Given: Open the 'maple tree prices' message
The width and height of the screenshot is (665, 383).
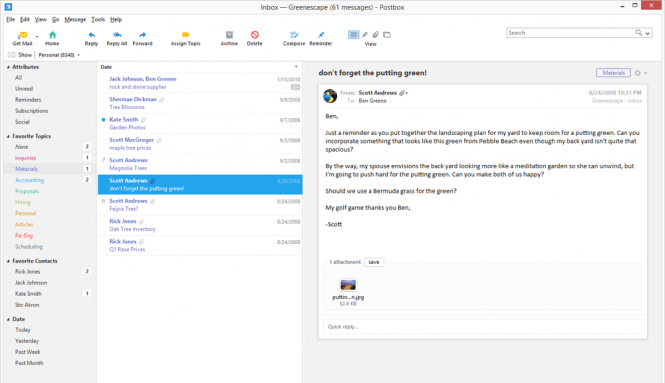Looking at the screenshot, I should [x=200, y=144].
